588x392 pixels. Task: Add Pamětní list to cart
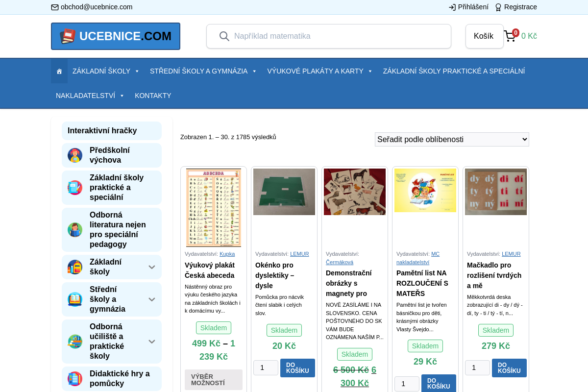(x=439, y=383)
